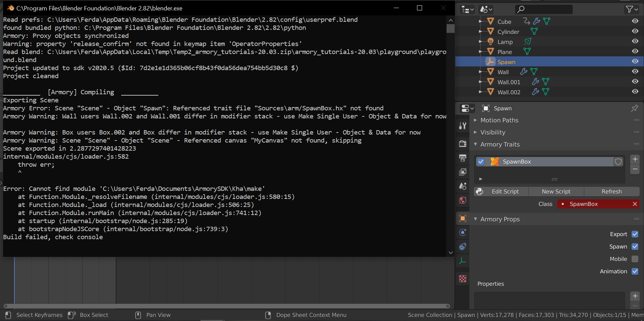Click the Plane mesh data icon
The height and width of the screenshot is (321, 644).
pos(527,52)
